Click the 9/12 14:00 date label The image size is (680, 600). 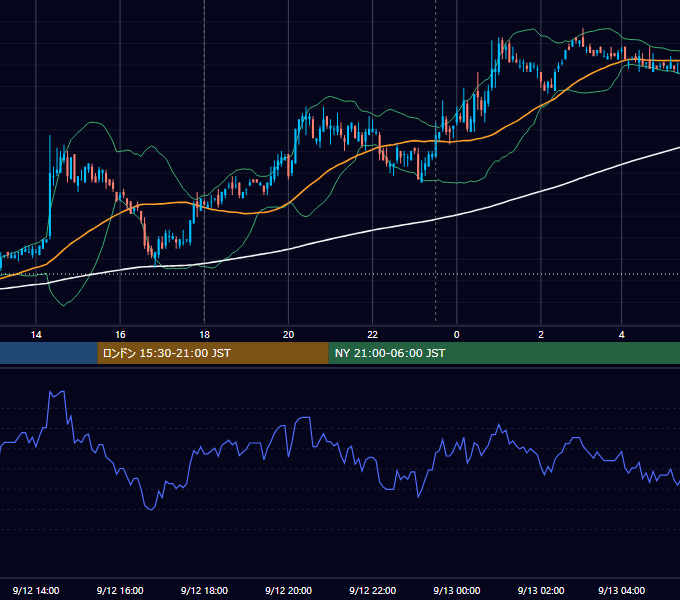(x=36, y=590)
